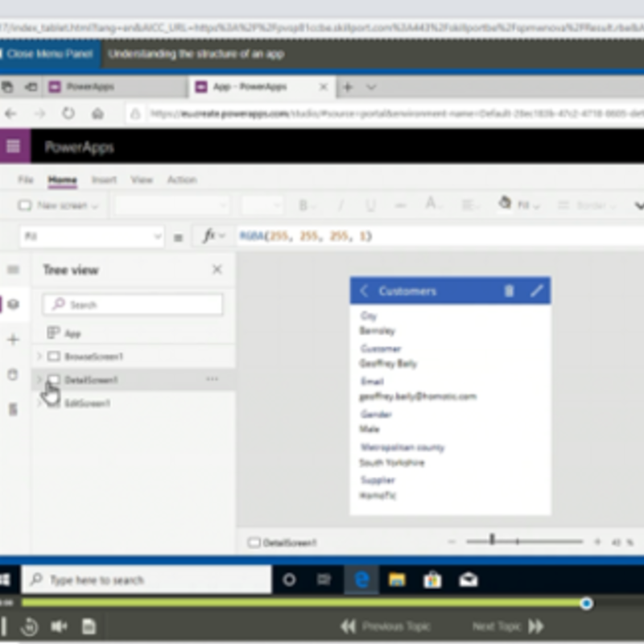Toggle the hamburger menu in left rail
Image resolution: width=644 pixels, height=644 pixels.
[13, 270]
